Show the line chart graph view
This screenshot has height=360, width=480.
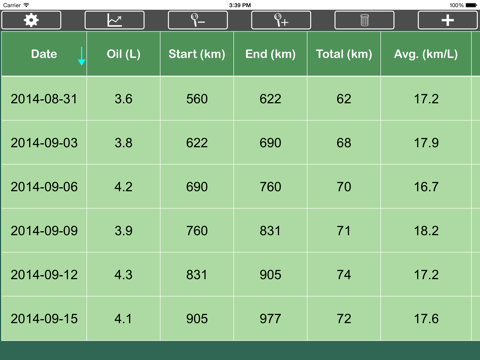114,20
